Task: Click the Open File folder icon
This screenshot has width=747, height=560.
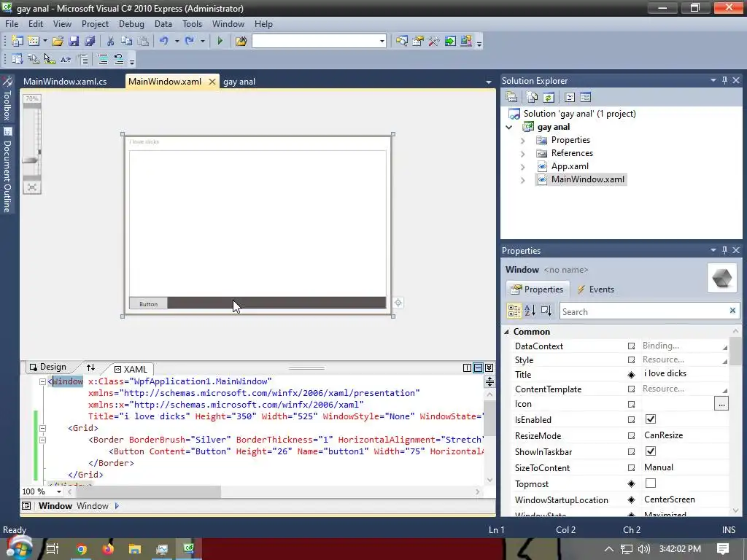Action: tap(58, 42)
